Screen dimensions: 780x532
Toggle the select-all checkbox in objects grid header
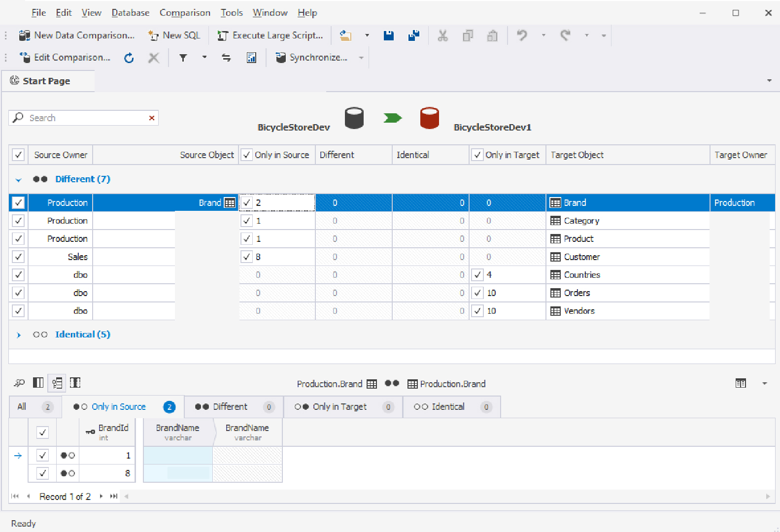[x=18, y=155]
